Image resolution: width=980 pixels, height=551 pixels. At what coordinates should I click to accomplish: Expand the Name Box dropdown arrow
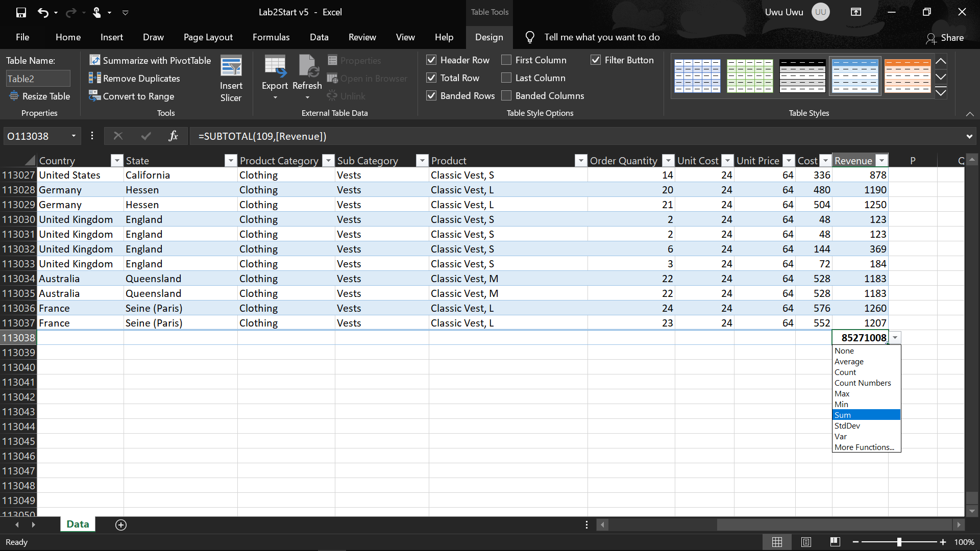click(73, 136)
